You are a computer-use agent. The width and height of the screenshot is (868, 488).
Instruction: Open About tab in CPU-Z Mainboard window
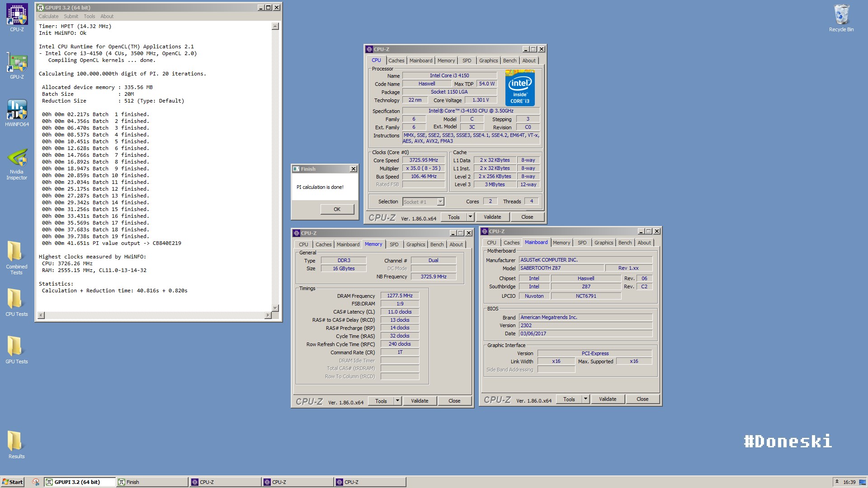pos(644,243)
